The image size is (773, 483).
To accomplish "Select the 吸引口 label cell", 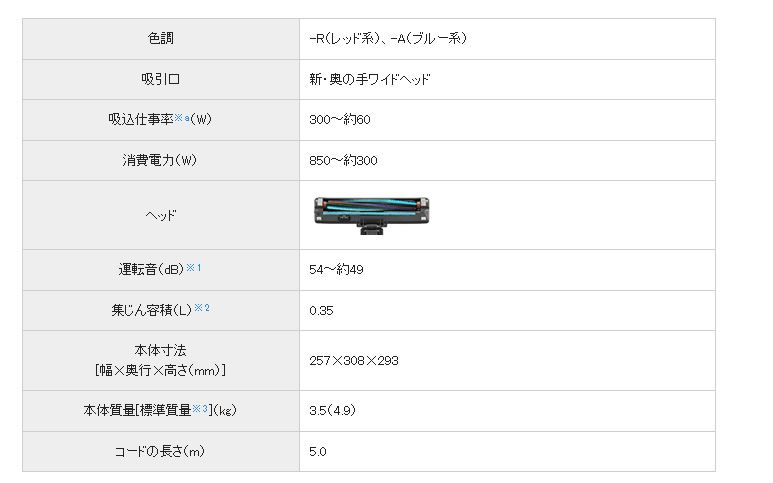I will tap(161, 79).
